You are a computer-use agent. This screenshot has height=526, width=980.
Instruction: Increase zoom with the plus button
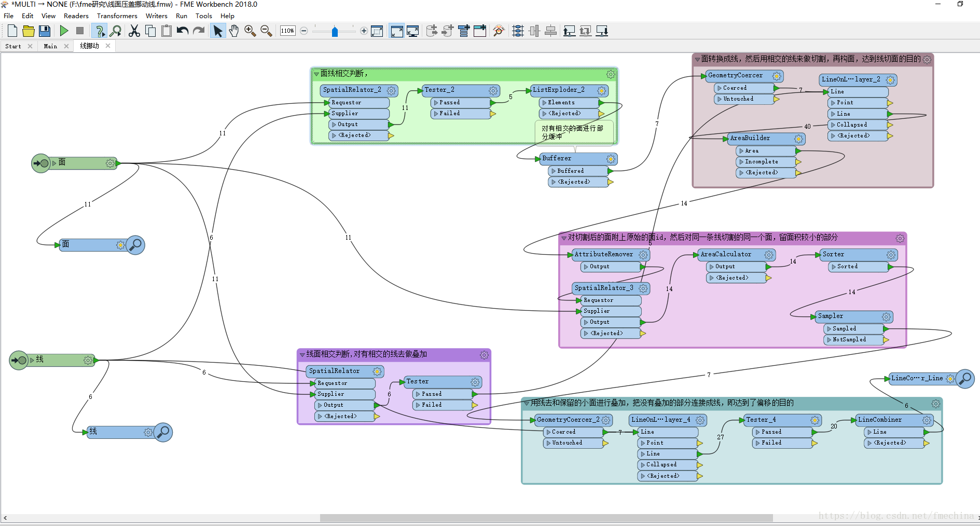[x=364, y=31]
